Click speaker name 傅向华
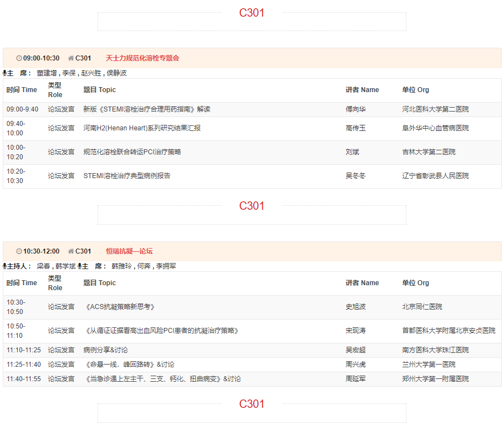504x430 pixels. [x=355, y=109]
